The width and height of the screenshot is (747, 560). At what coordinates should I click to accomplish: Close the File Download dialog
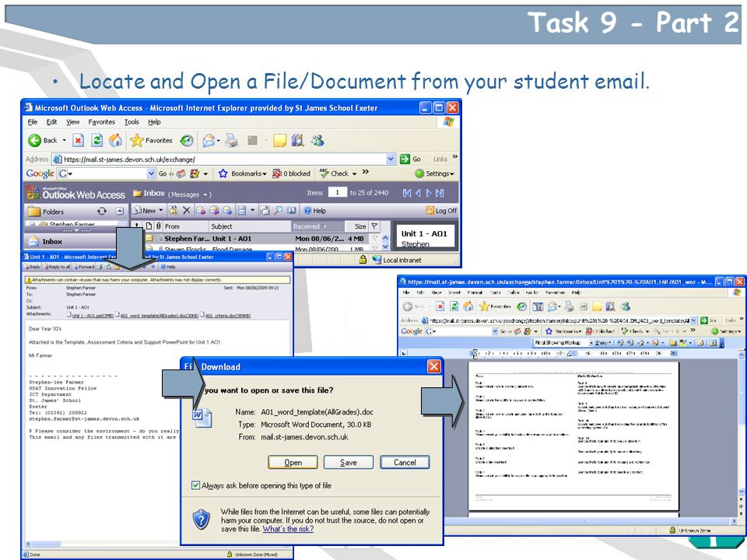pos(433,366)
